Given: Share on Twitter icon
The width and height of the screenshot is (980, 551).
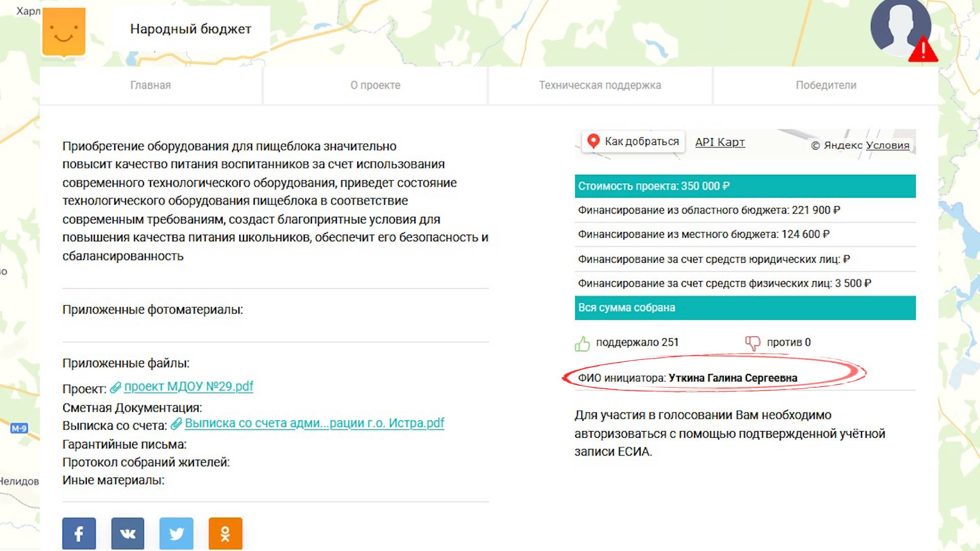Looking at the screenshot, I should coord(177,534).
